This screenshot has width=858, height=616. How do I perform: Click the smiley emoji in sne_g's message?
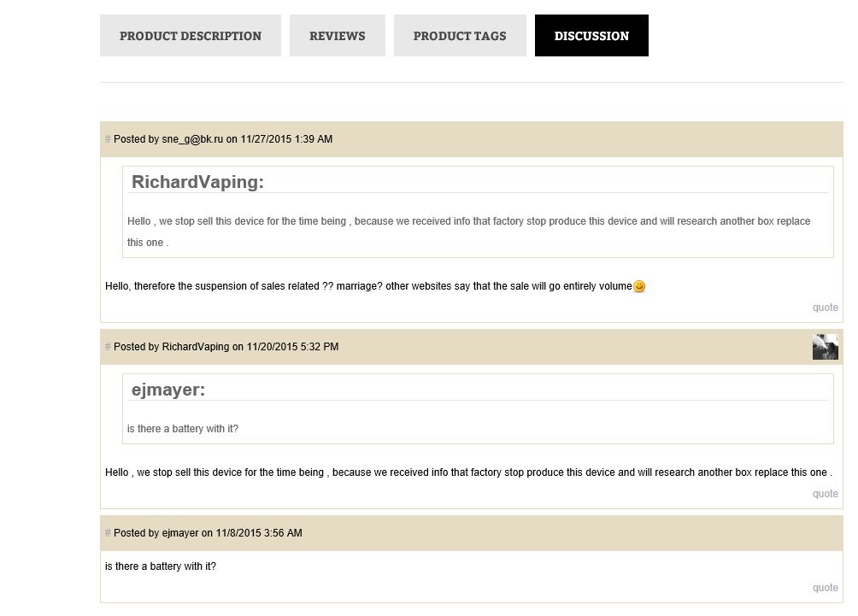(639, 287)
